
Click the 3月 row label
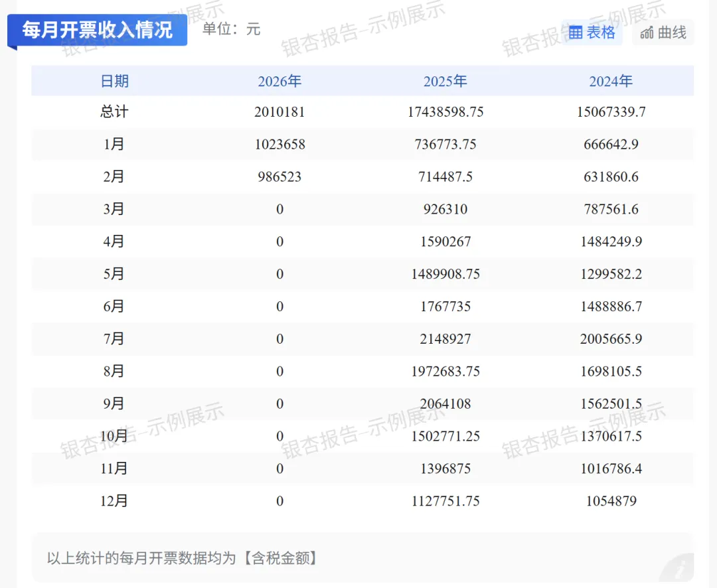(x=114, y=209)
